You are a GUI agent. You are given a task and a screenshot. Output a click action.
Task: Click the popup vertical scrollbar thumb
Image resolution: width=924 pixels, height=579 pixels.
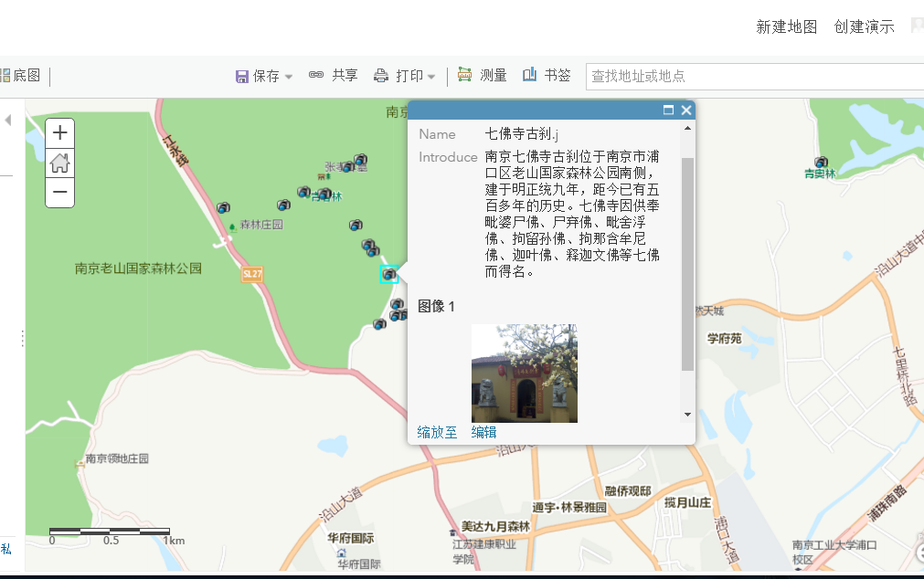click(x=687, y=264)
